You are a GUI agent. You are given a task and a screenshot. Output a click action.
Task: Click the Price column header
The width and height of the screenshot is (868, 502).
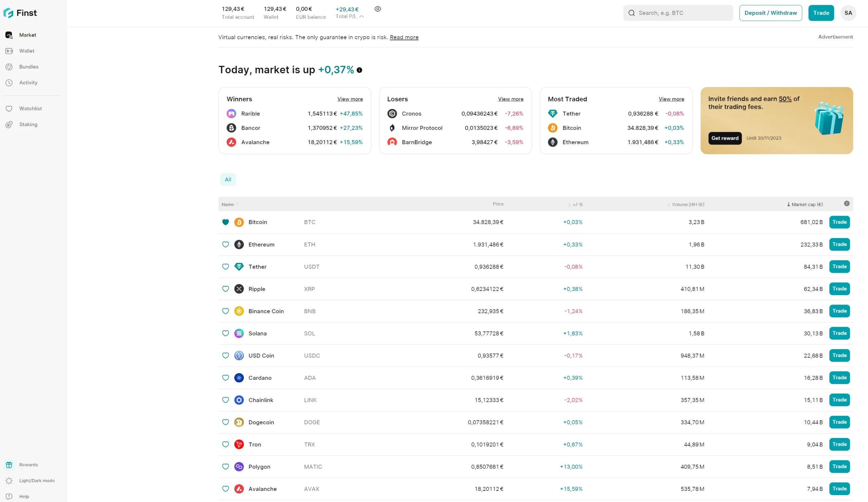click(498, 204)
